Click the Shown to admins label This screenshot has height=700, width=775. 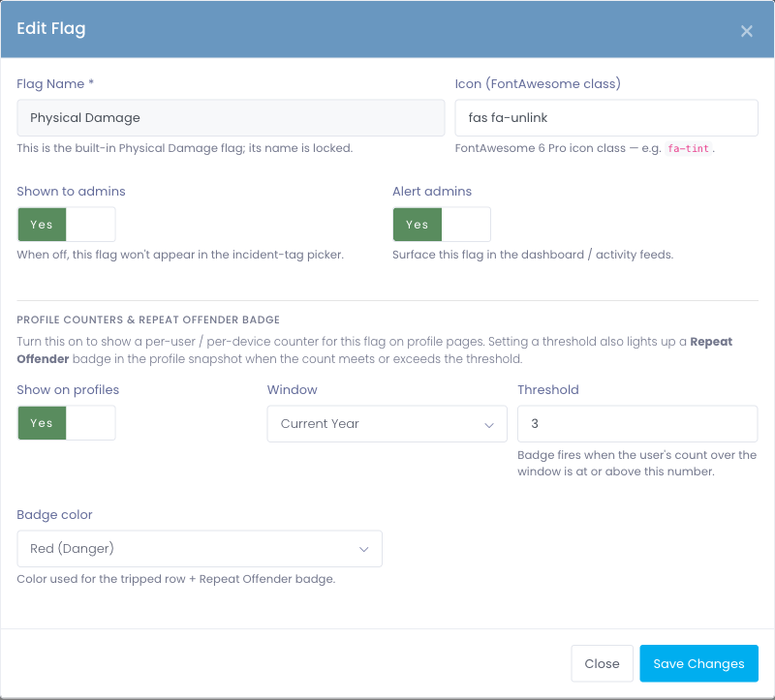coord(71,191)
